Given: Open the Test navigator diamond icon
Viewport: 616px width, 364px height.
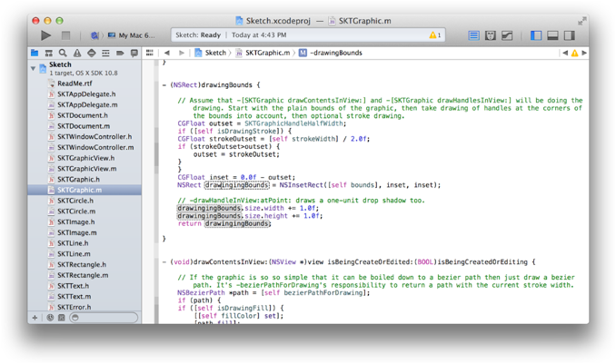Looking at the screenshot, I should point(92,53).
